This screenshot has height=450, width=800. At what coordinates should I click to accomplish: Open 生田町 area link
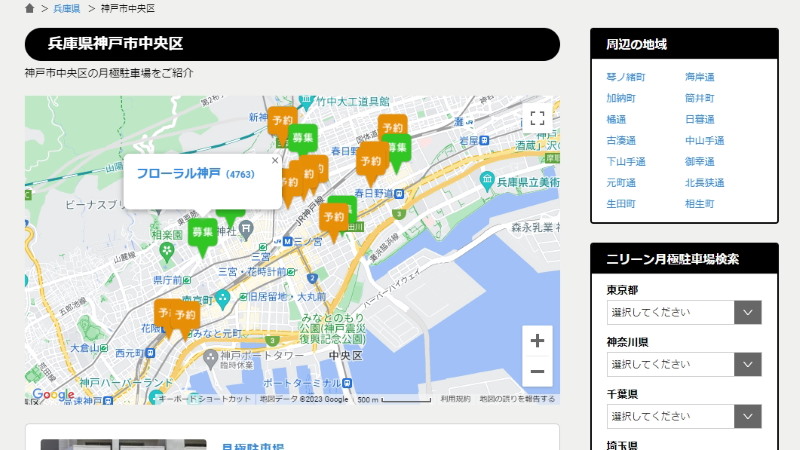pos(621,204)
